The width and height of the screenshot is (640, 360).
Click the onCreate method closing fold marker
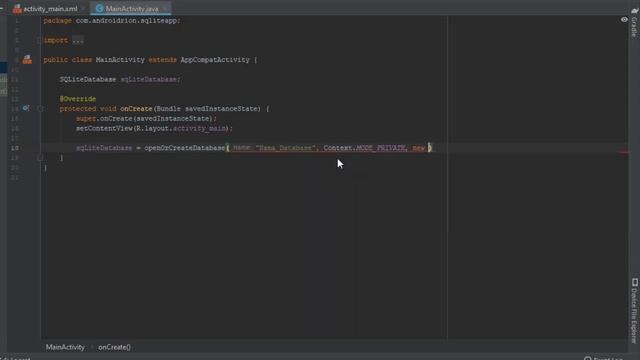point(40,158)
